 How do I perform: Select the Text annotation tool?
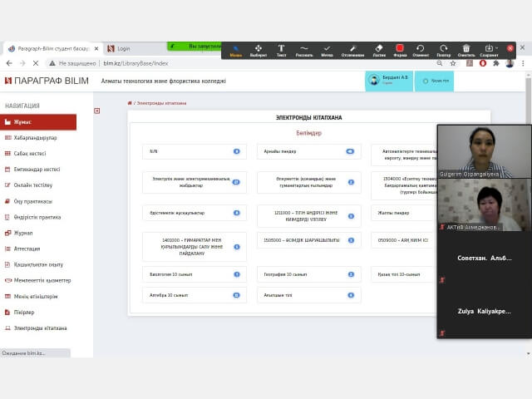[x=281, y=51]
